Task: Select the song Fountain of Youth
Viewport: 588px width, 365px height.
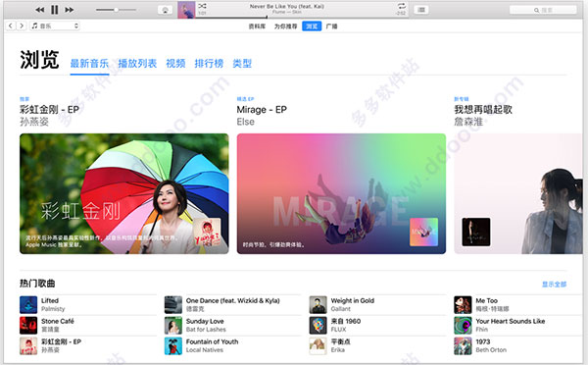Action: (212, 341)
